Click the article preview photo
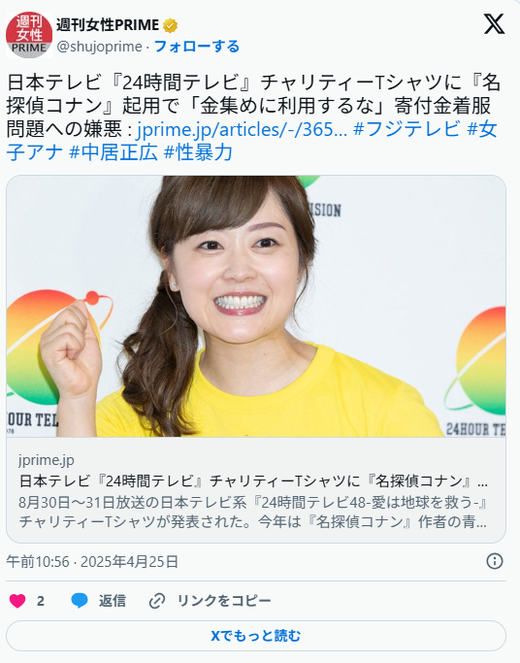Image resolution: width=520 pixels, height=663 pixels. (256, 307)
